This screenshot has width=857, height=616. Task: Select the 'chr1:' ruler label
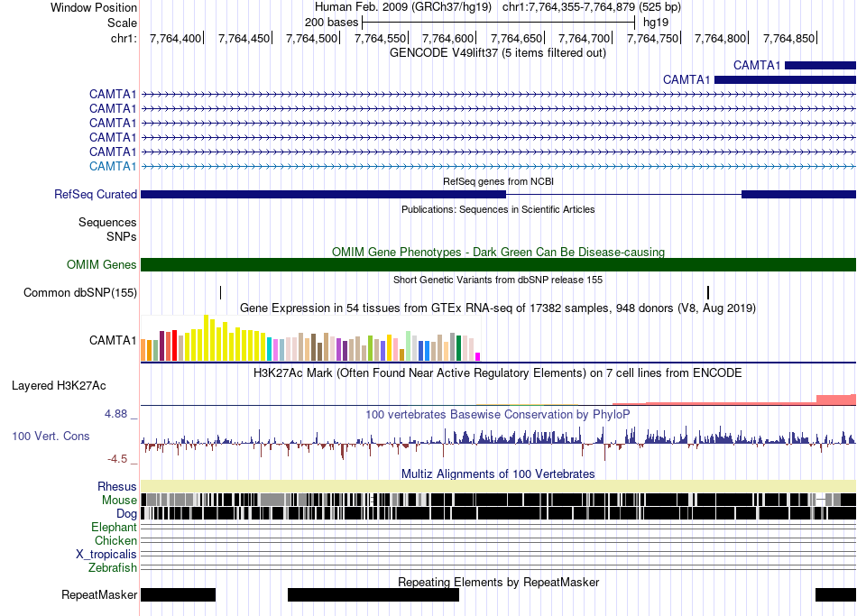pos(124,38)
